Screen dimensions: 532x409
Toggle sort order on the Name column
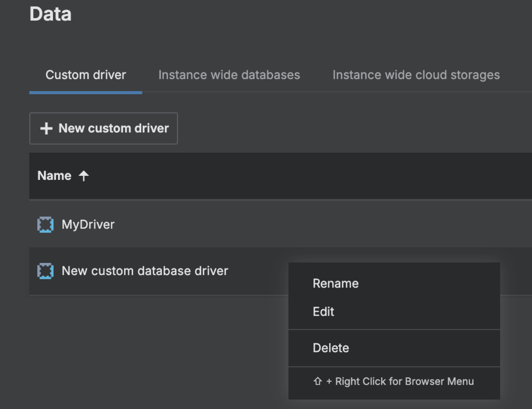(64, 175)
